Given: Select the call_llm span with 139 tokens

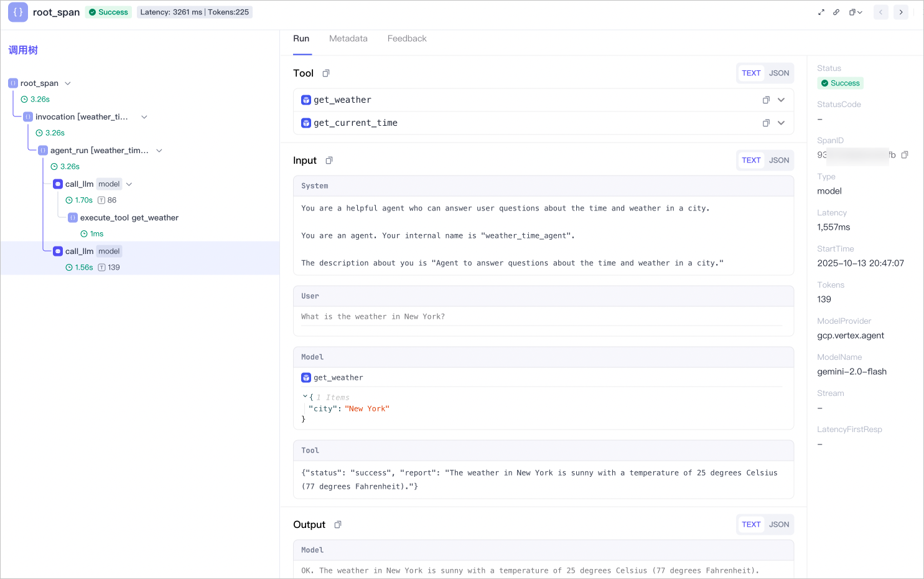Looking at the screenshot, I should pyautogui.click(x=79, y=252).
